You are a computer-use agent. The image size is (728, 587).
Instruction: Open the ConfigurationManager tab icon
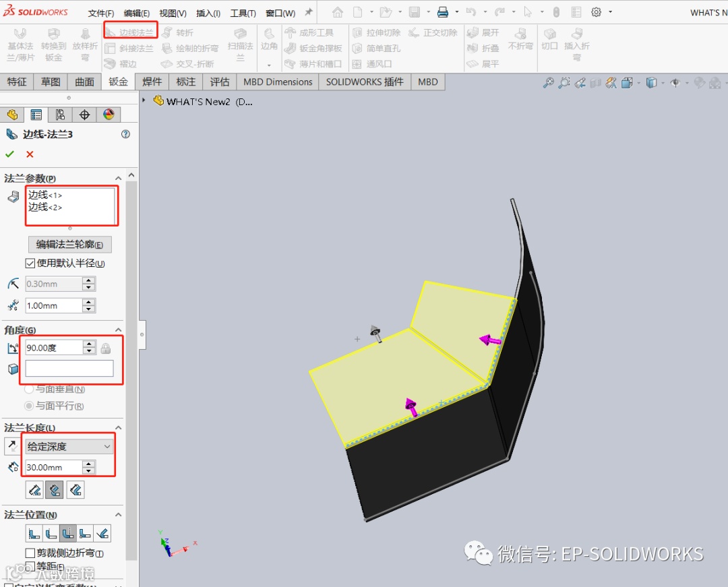coord(61,115)
